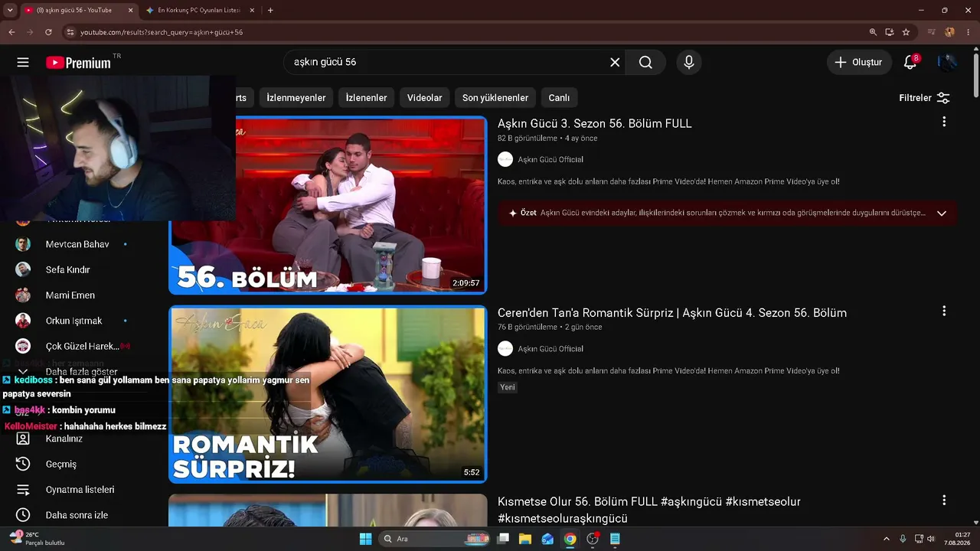980x551 pixels.
Task: Open the account avatar menu
Action: (x=947, y=62)
